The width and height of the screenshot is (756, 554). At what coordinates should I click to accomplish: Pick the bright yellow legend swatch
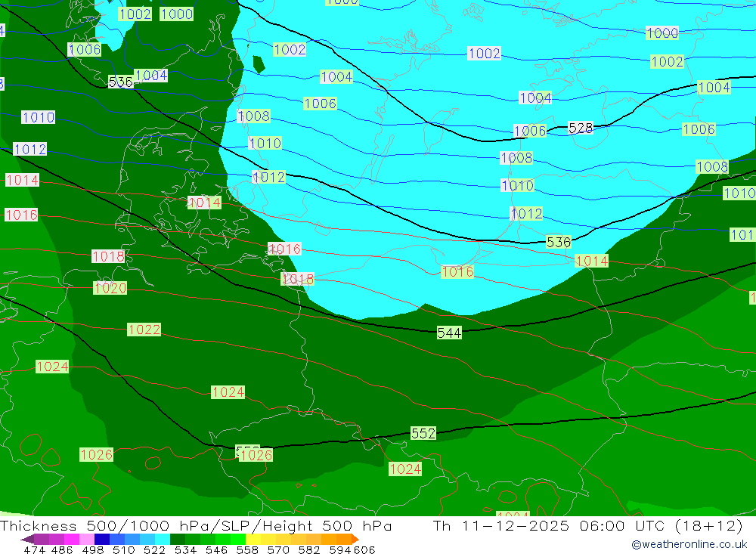[253, 539]
